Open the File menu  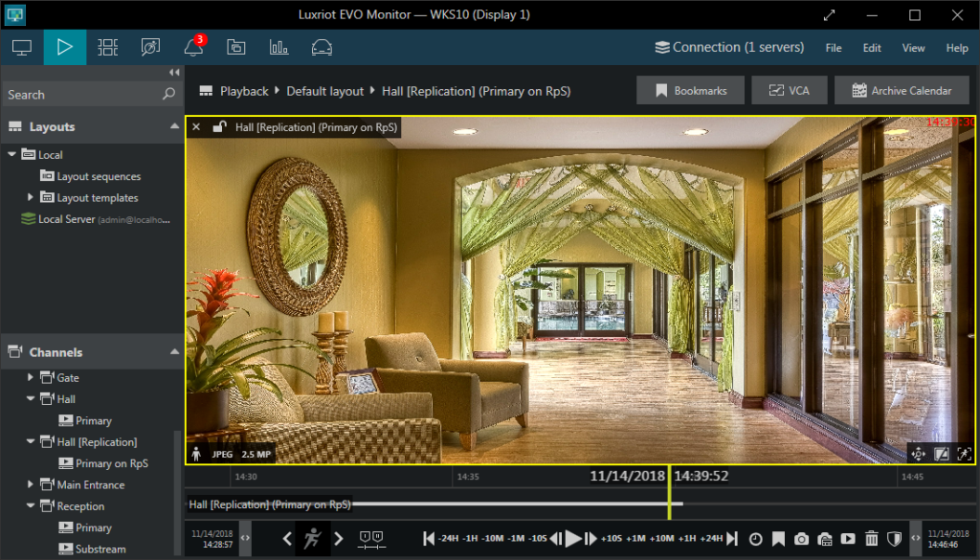[x=834, y=48]
